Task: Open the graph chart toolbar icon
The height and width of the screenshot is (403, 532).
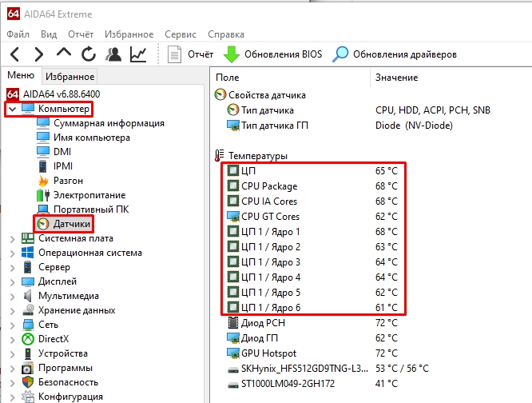Action: pos(138,54)
